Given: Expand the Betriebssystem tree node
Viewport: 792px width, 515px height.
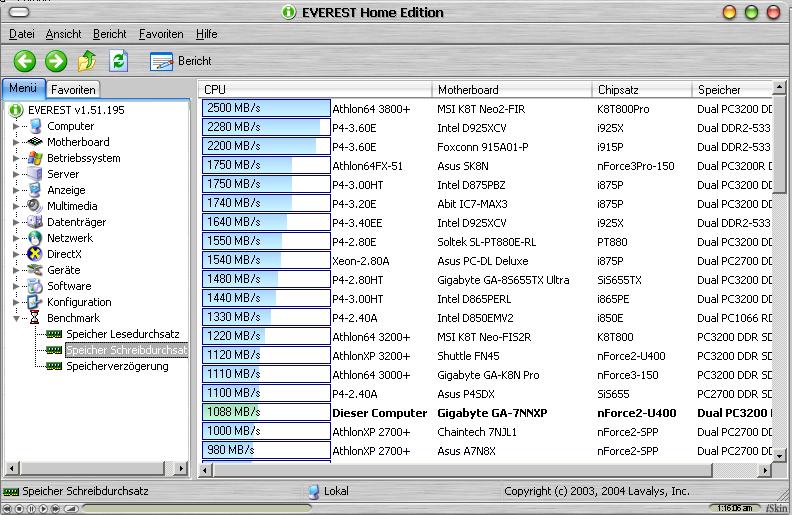Looking at the screenshot, I should click(x=16, y=158).
